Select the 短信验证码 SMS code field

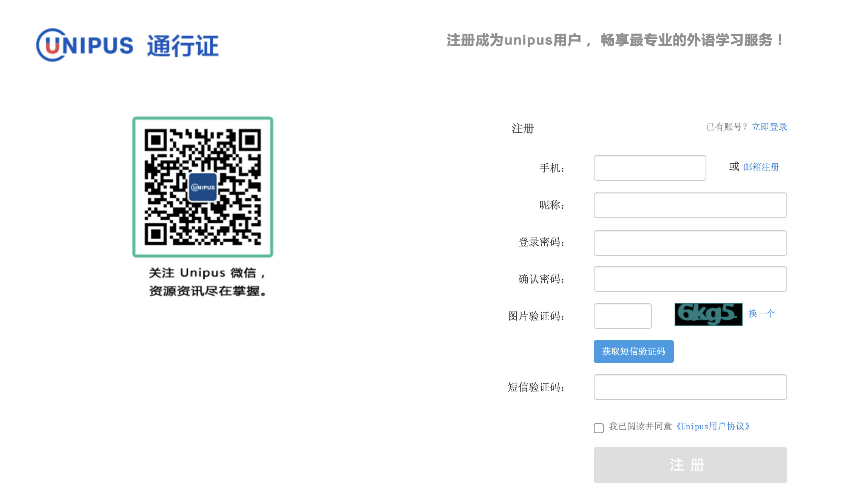(x=690, y=387)
